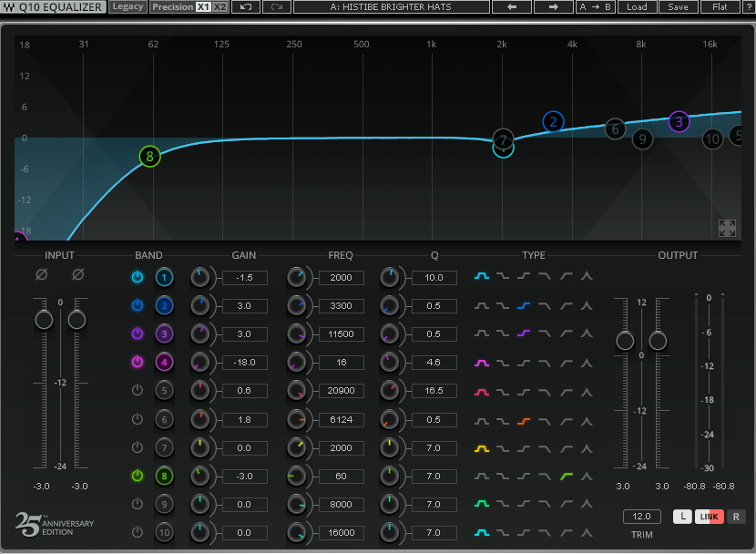The height and width of the screenshot is (554, 756).
Task: Select high shelf type for band 3
Action: click(524, 333)
